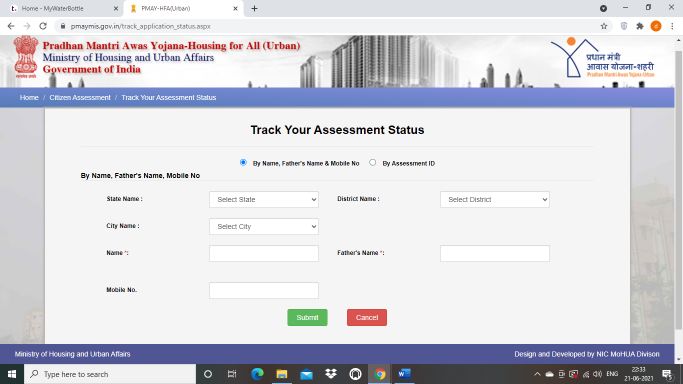Viewport: 683px width, 384px height.
Task: Select By Name, Father's Name & Mobile No
Action: click(243, 162)
